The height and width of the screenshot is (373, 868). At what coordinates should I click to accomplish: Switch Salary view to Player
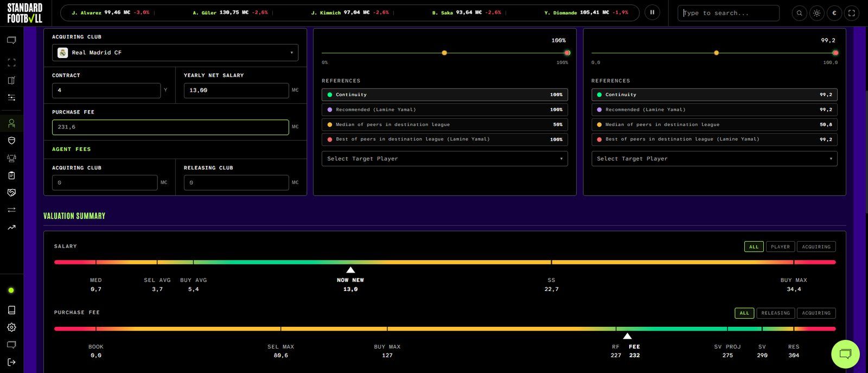(780, 247)
